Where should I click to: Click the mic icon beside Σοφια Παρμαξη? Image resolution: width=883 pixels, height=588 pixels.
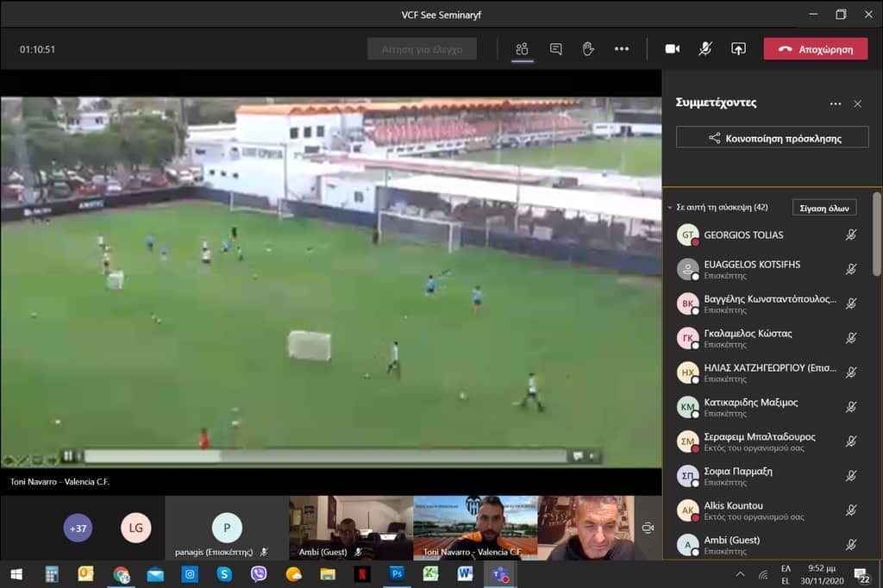click(851, 476)
